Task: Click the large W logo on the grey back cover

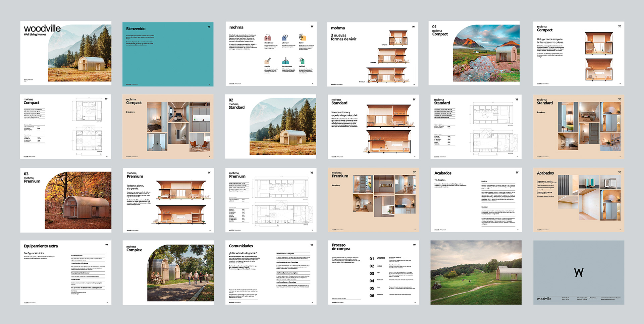Action: 579,272
